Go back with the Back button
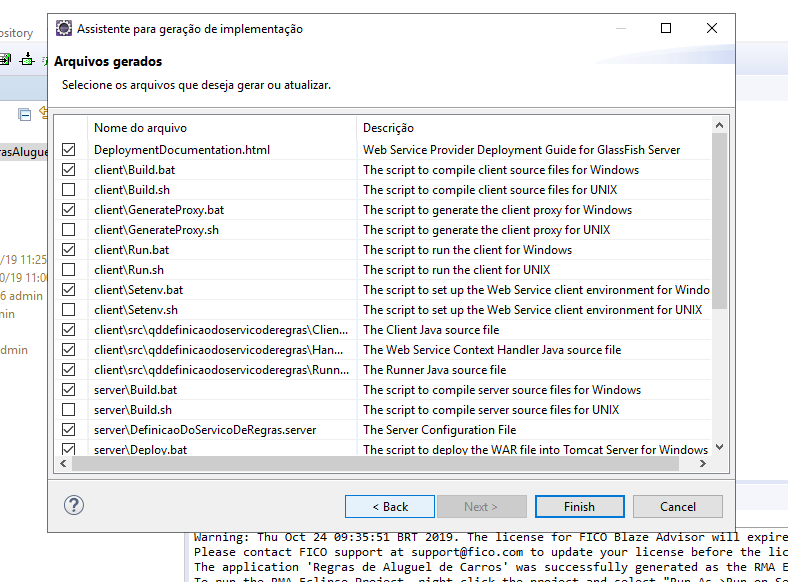 (x=390, y=507)
